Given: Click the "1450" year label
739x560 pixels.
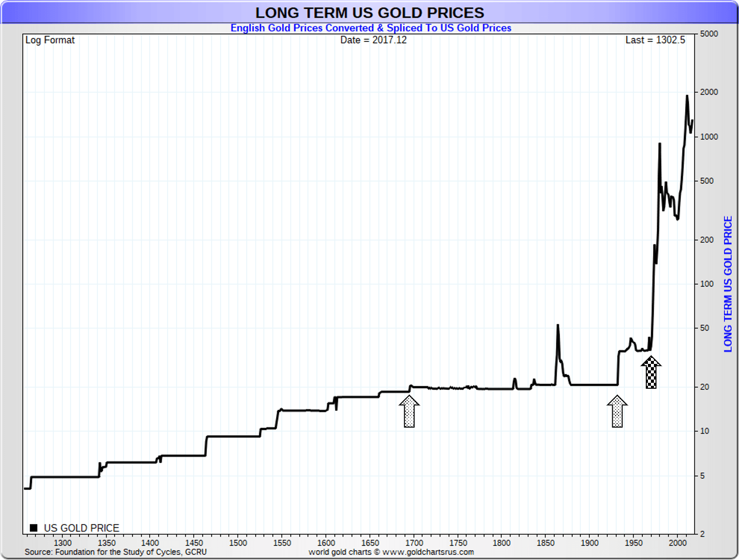Looking at the screenshot, I should tap(194, 543).
